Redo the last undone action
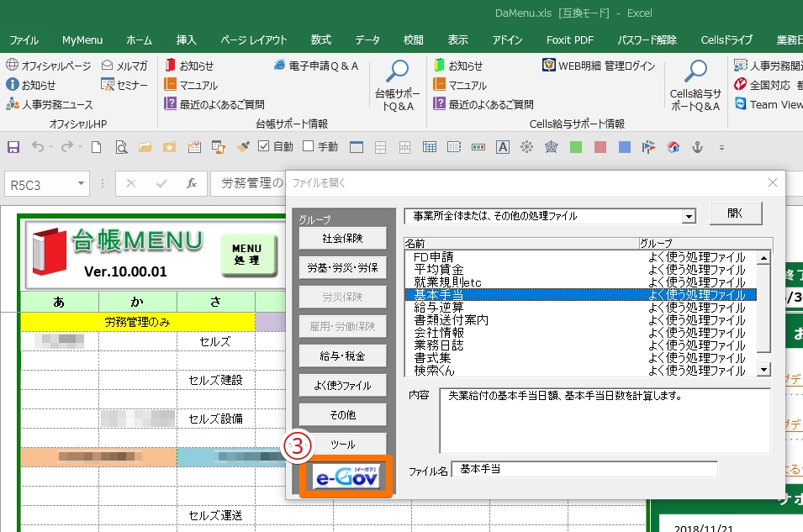The image size is (803, 532). click(66, 147)
